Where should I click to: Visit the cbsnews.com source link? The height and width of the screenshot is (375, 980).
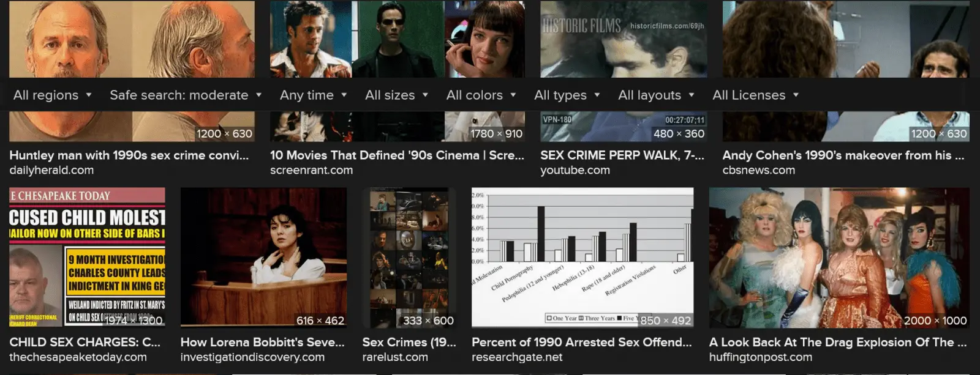point(758,170)
